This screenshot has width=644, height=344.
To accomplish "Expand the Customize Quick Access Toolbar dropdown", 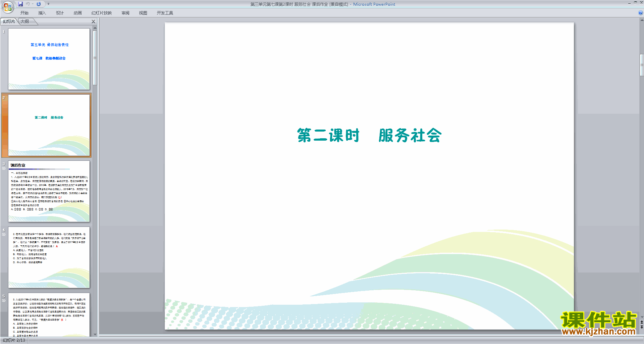I will click(x=48, y=4).
